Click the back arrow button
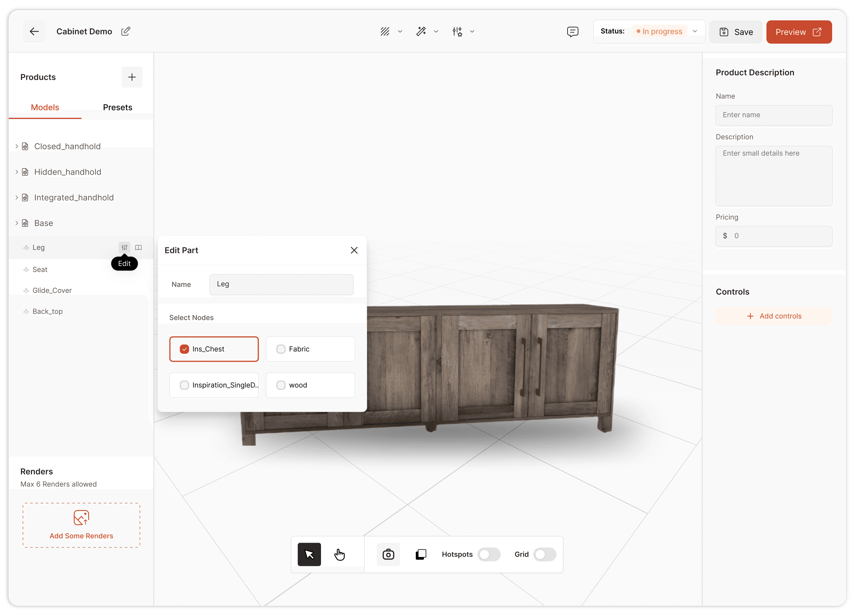The image size is (856, 616). [x=34, y=32]
